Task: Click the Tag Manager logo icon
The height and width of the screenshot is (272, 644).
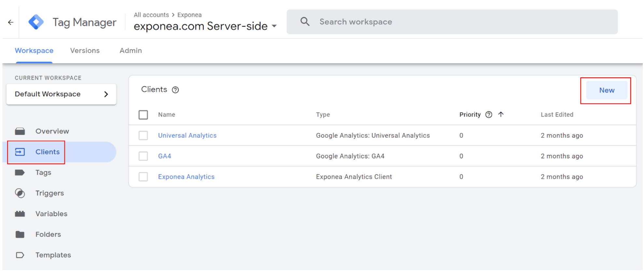Action: coord(36,22)
